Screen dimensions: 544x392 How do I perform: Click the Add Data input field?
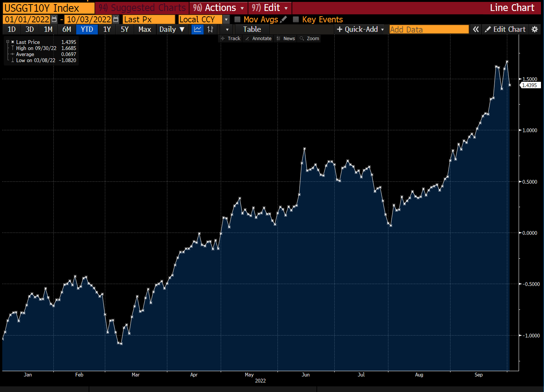429,30
